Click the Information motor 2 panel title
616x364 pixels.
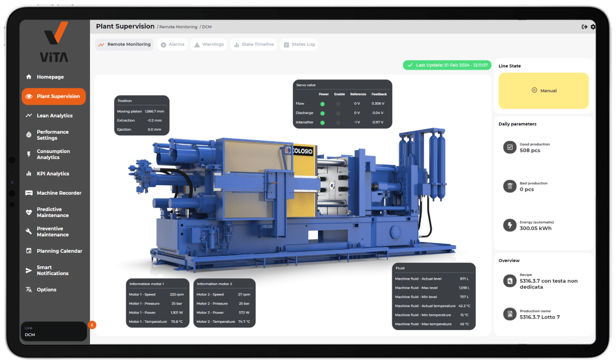click(215, 284)
